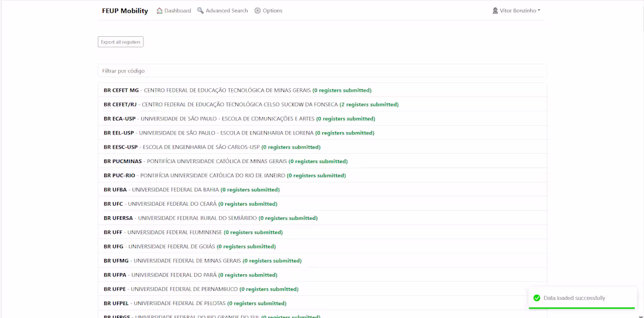644x318 pixels.
Task: Open the Vítor Bonzinho user dropdown
Action: coord(516,11)
